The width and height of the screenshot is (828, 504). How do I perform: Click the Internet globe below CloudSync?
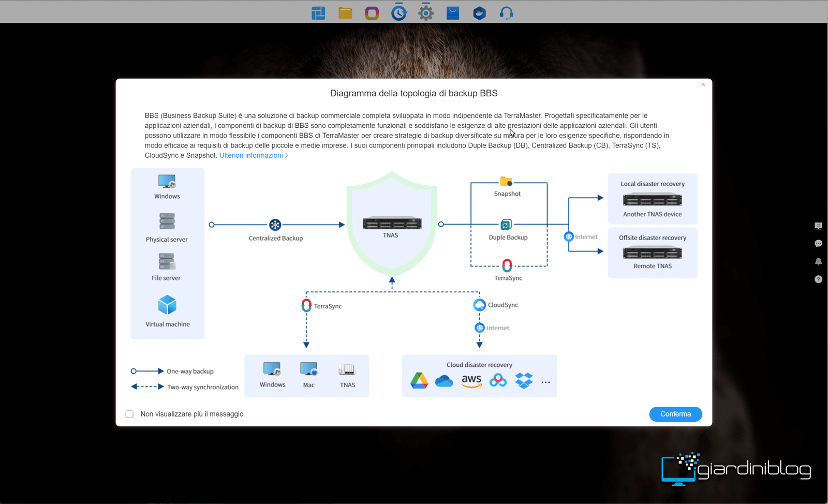coord(480,328)
